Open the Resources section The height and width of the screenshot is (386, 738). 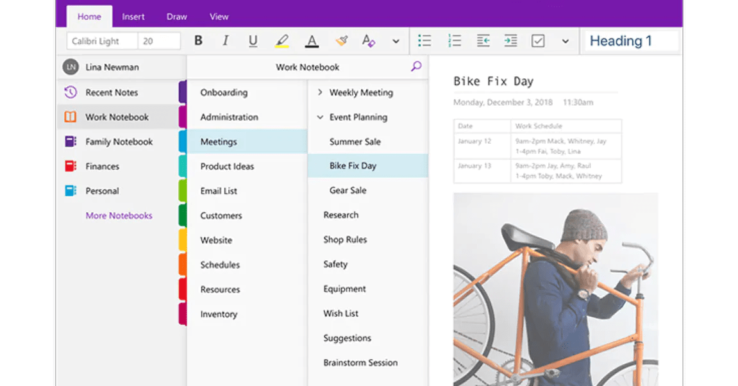point(247,289)
